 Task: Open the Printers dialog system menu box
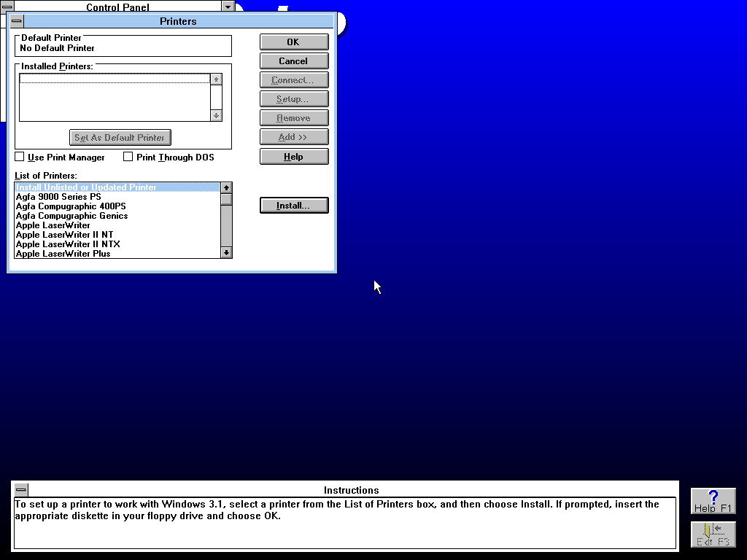(x=17, y=21)
